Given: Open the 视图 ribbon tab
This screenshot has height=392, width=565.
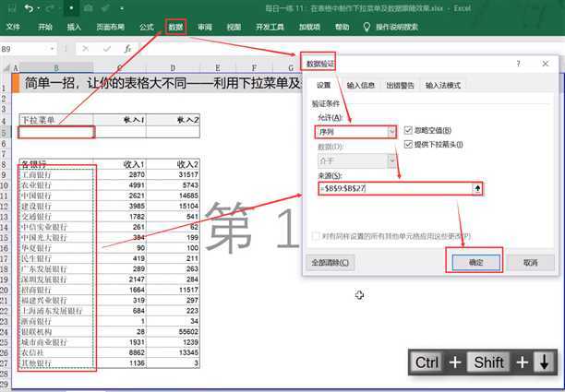Looking at the screenshot, I should point(234,27).
